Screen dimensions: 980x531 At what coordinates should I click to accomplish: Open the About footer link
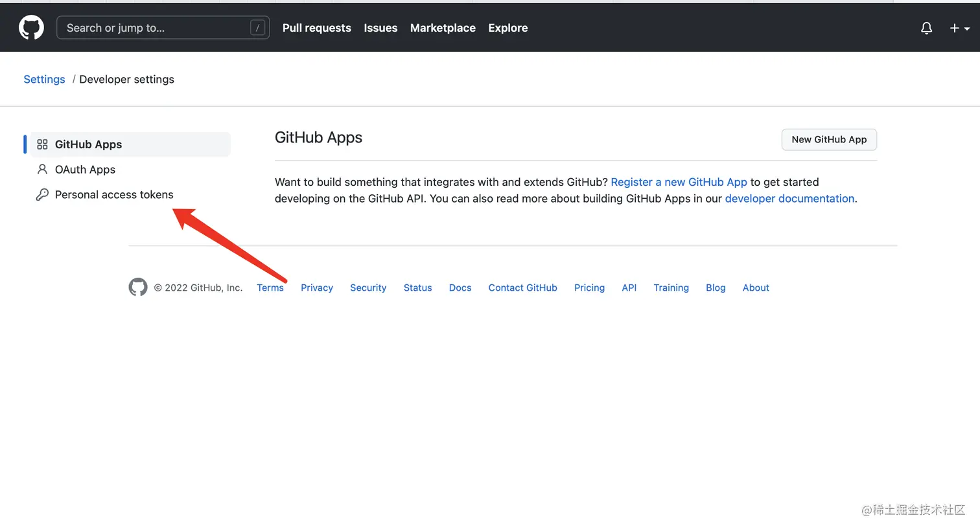point(756,288)
